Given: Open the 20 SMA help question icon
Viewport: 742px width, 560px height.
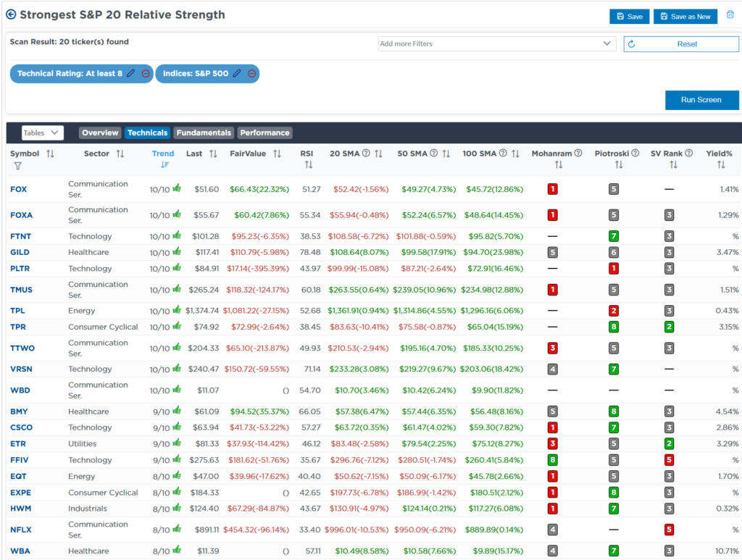Looking at the screenshot, I should pyautogui.click(x=366, y=154).
